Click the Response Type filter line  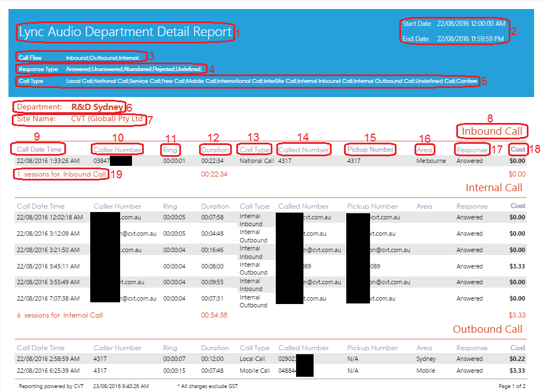click(111, 69)
